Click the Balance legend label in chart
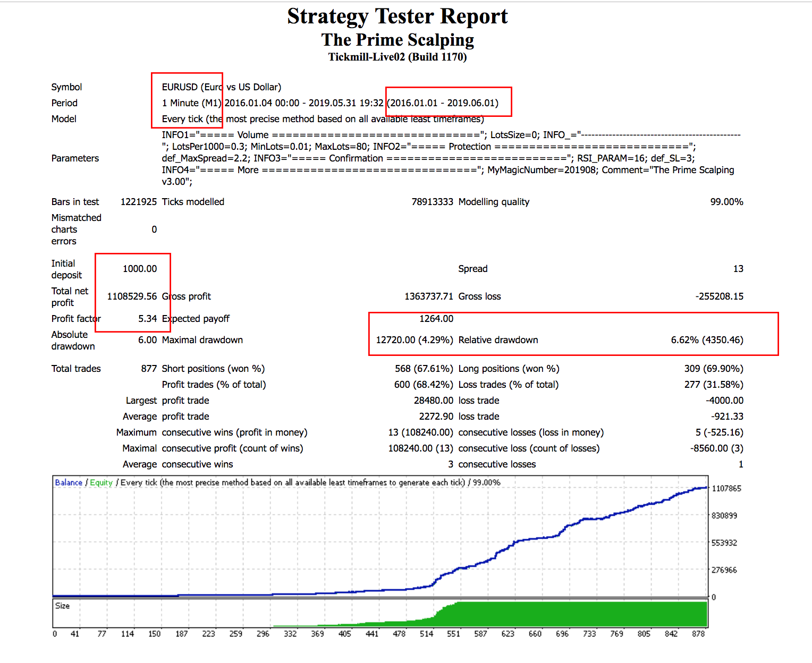The width and height of the screenshot is (812, 663). point(69,482)
